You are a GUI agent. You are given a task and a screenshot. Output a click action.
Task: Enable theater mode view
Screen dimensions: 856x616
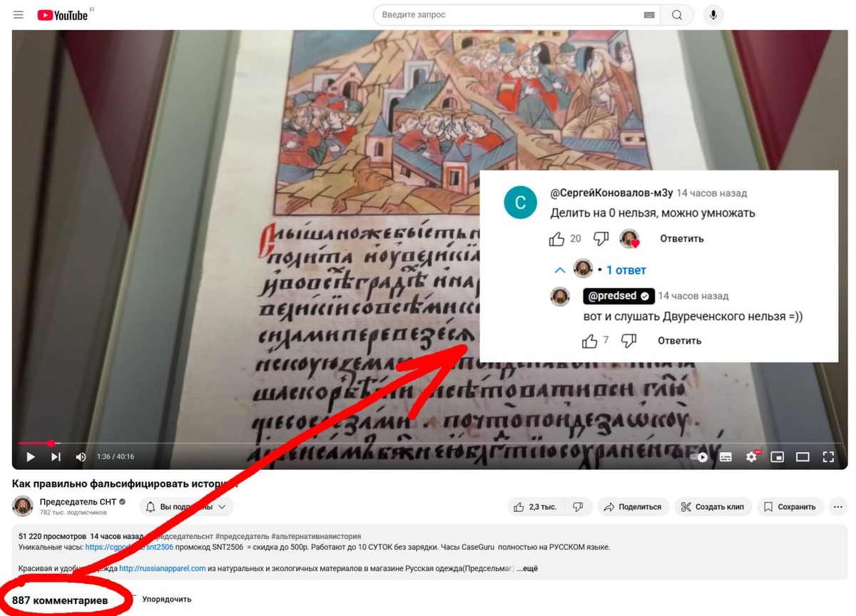[802, 457]
